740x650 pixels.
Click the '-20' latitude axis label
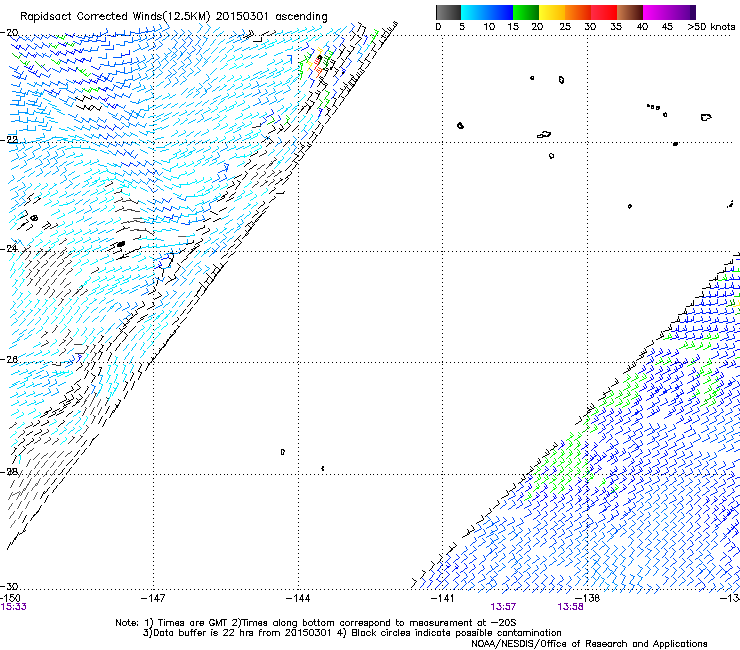pos(9,33)
